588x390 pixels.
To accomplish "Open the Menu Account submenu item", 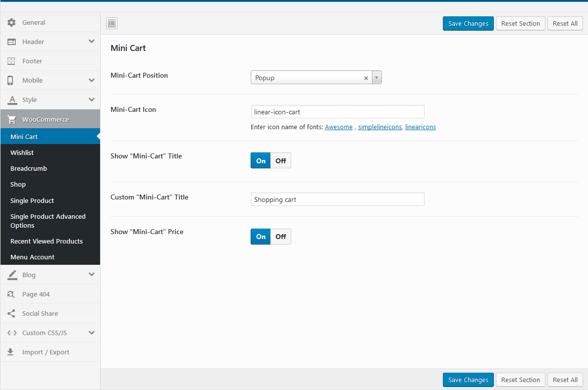I will [50, 257].
